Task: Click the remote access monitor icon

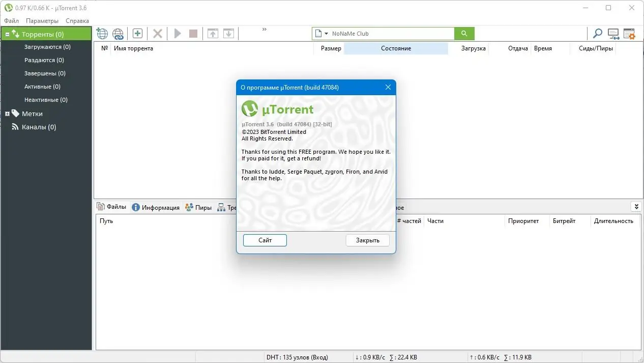Action: (613, 34)
